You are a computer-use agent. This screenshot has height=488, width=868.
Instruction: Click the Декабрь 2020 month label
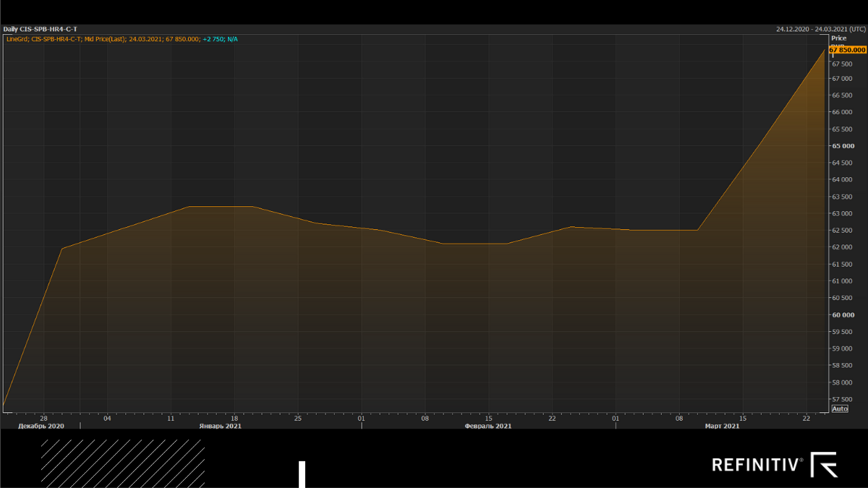pos(41,426)
